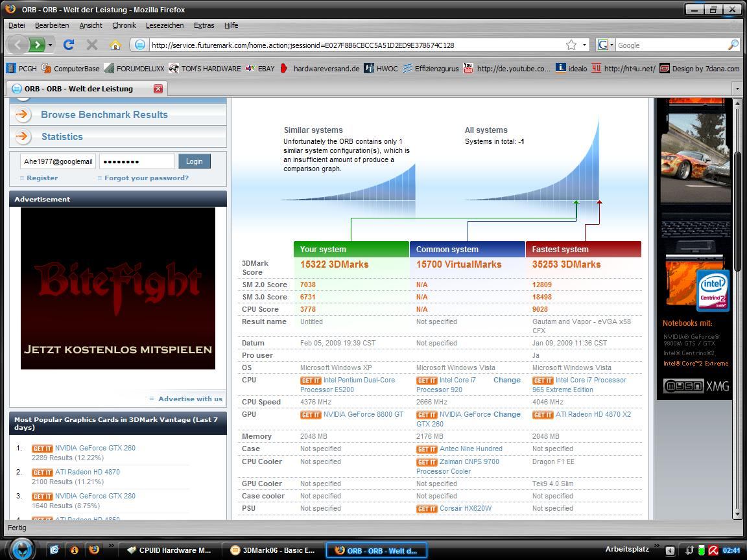This screenshot has height=560, width=747.
Task: Click GET IT beside NVIDIA GeForce GTX 260 ranking
Action: coord(42,449)
